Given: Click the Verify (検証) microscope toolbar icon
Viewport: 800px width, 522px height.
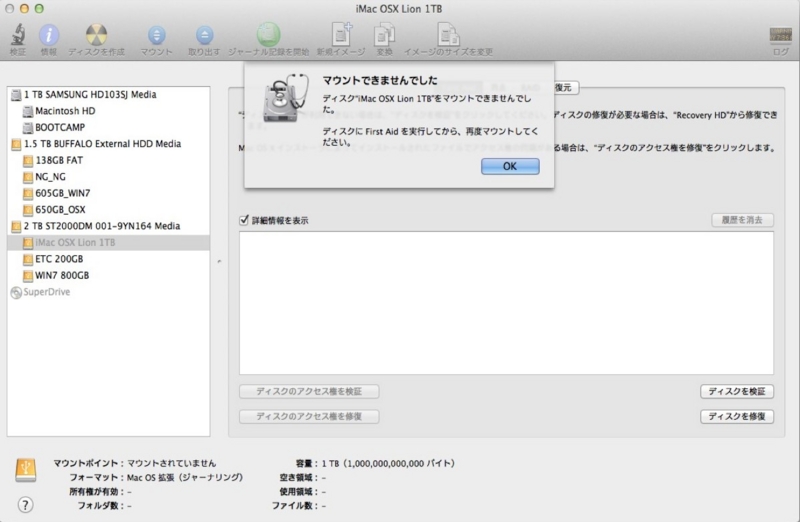Looking at the screenshot, I should pyautogui.click(x=18, y=36).
